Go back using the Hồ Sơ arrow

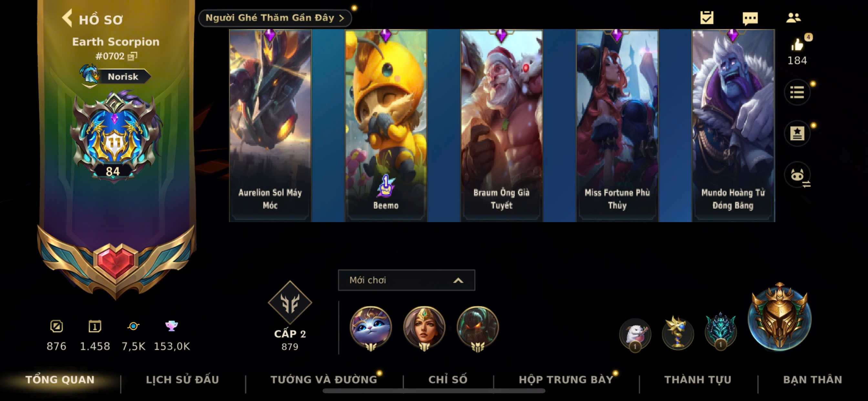click(x=67, y=18)
